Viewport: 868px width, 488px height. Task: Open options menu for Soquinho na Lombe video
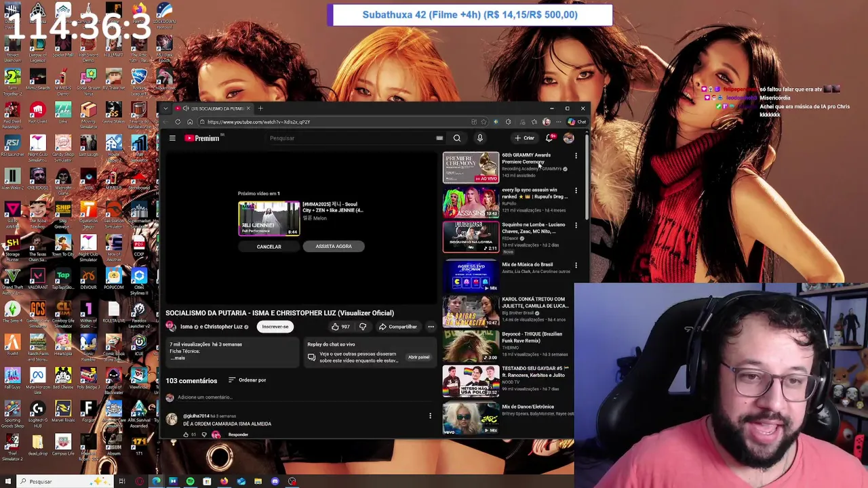click(x=576, y=225)
